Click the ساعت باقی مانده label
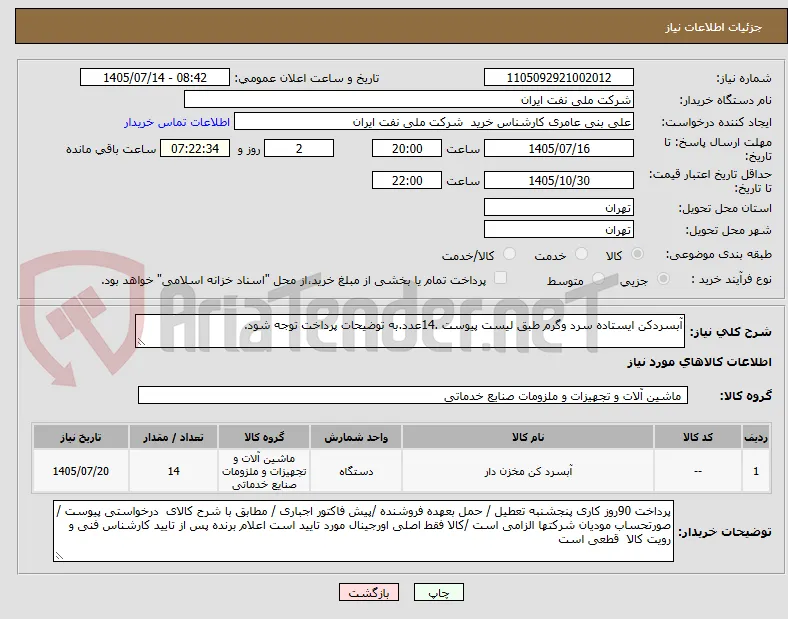Viewport: 788px width, 619px height. [x=111, y=149]
